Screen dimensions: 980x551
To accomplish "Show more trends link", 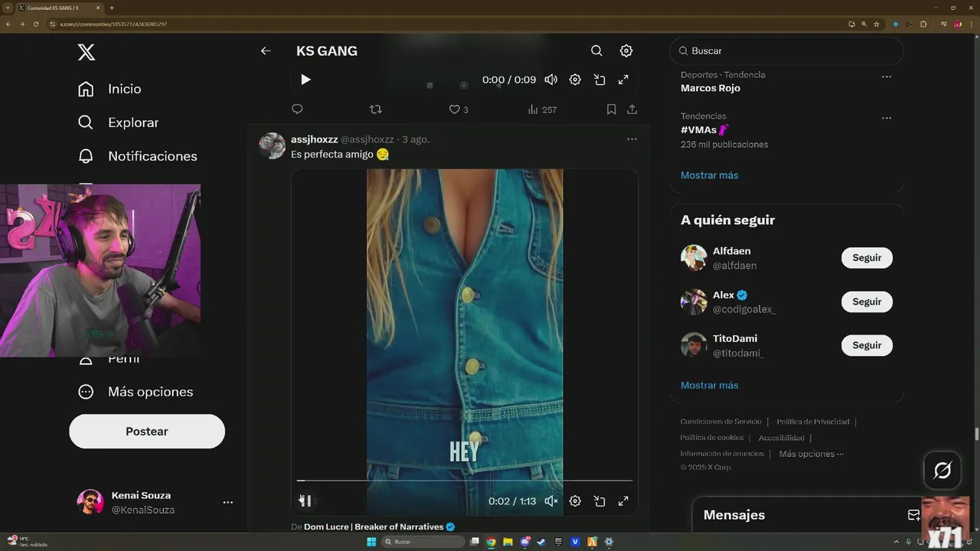I will pos(710,175).
